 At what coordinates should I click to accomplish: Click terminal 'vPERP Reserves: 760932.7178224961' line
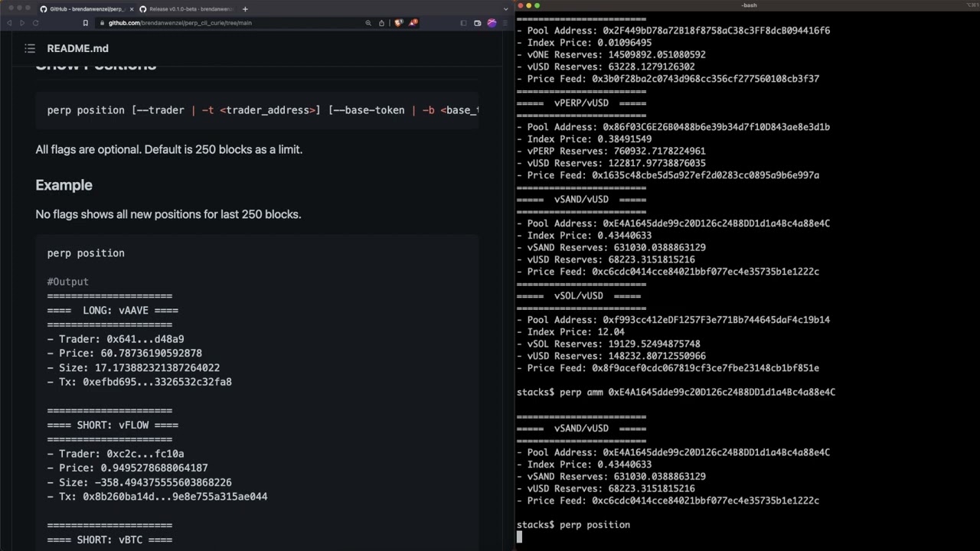coord(611,152)
